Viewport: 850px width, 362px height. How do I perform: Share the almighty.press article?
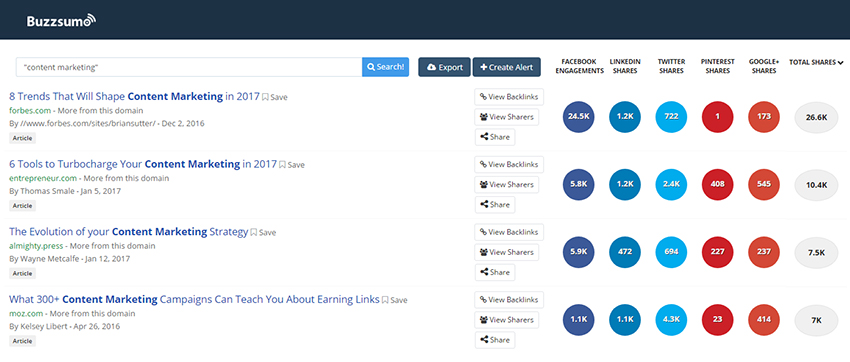(495, 272)
